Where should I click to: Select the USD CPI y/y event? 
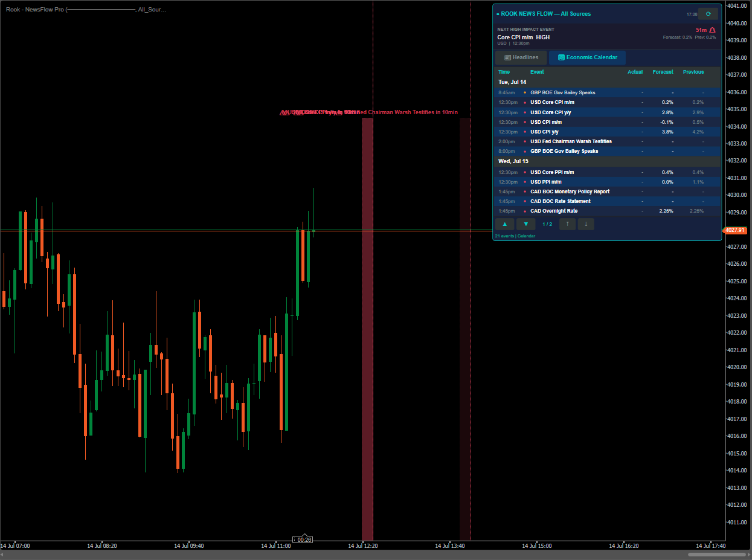[x=607, y=132]
